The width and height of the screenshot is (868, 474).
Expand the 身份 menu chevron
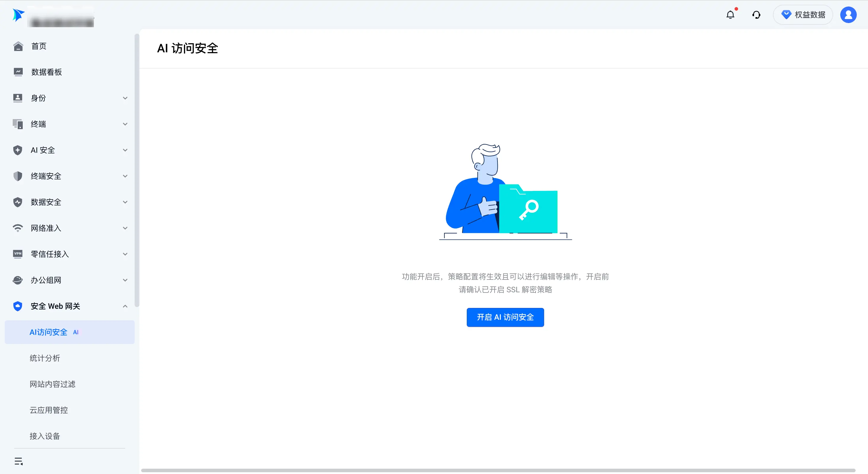click(x=125, y=98)
